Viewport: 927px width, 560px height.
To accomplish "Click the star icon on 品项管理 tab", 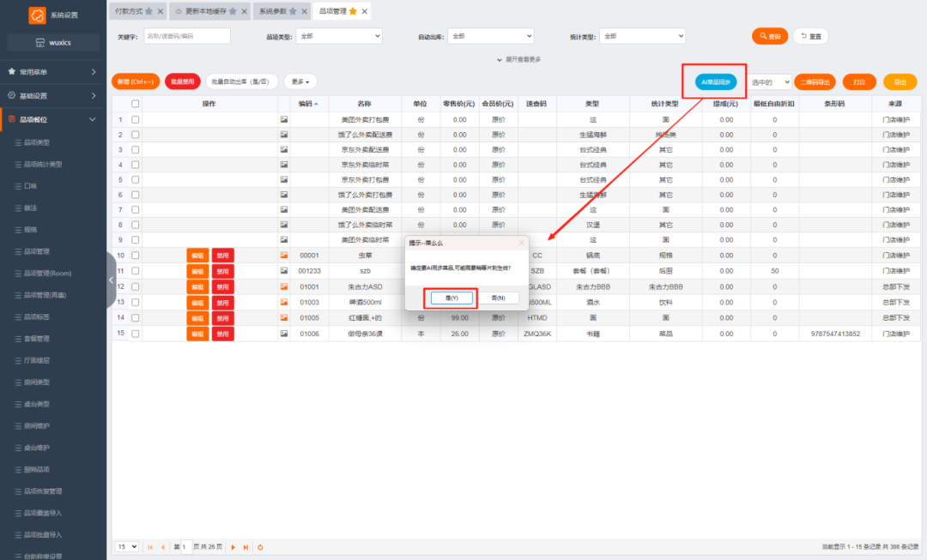I will coord(353,11).
